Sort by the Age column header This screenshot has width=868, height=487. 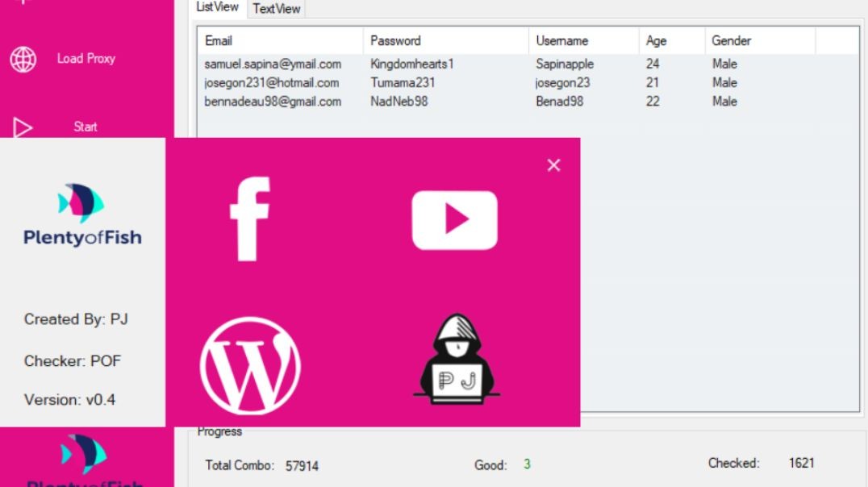pyautogui.click(x=672, y=40)
